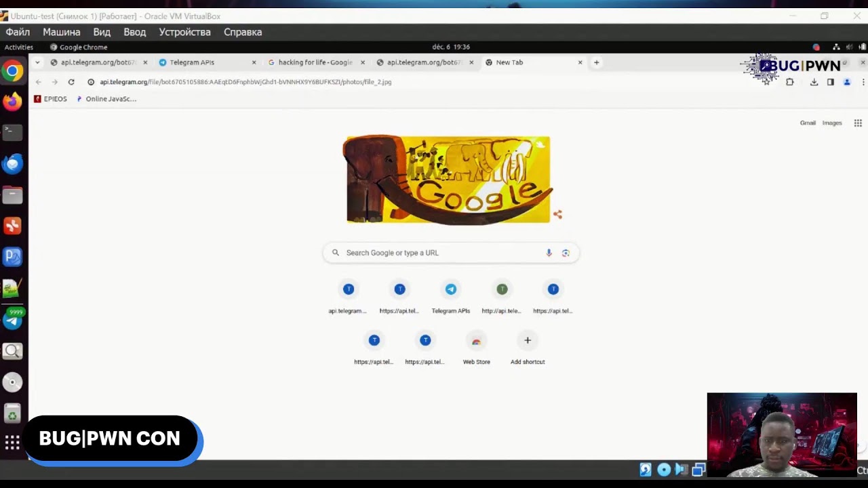
Task: Open the EPIEOS bookmark
Action: (x=51, y=99)
